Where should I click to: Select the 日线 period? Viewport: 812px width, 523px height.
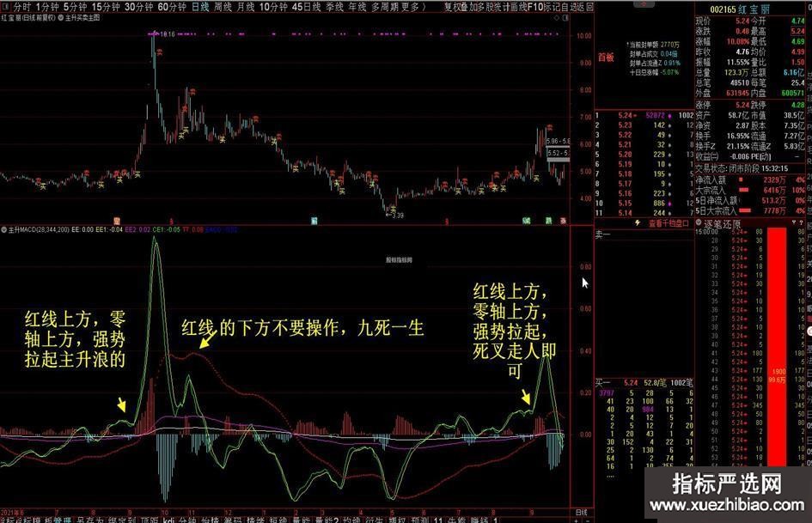200,7
